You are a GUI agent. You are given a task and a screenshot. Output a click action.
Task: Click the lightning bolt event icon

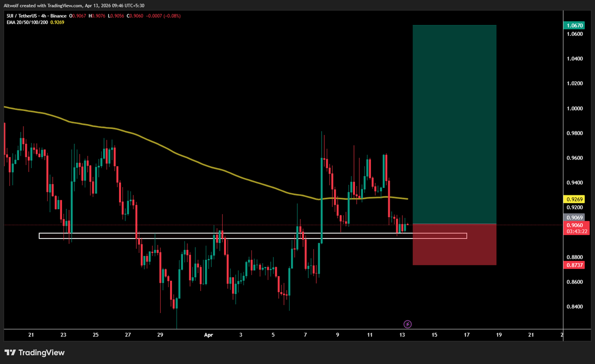click(408, 324)
